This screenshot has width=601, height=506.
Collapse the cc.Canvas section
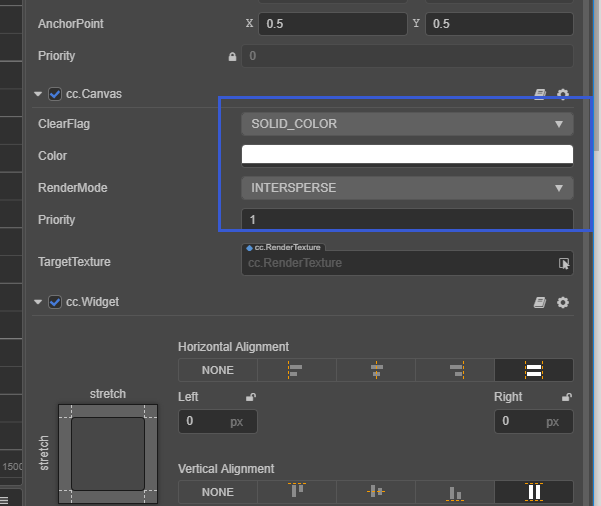38,94
